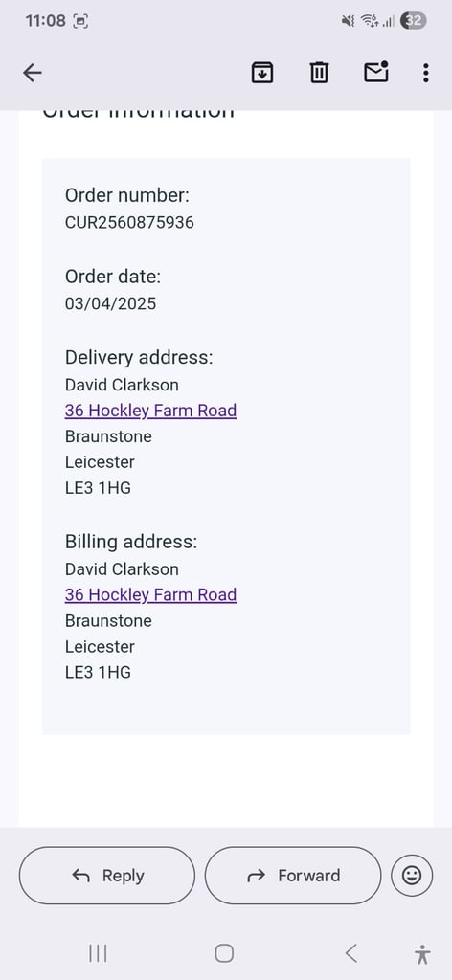
Task: Open the three-dot more options menu
Action: tap(426, 73)
